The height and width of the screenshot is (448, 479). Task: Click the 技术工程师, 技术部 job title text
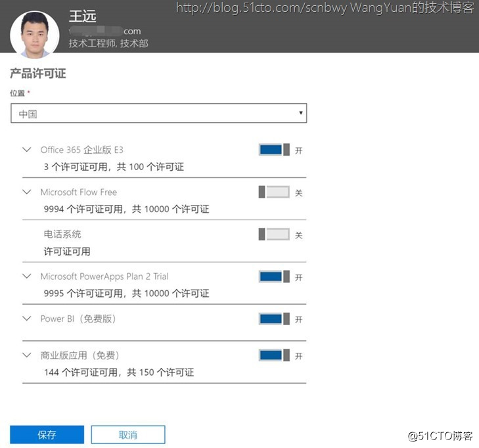tap(108, 43)
